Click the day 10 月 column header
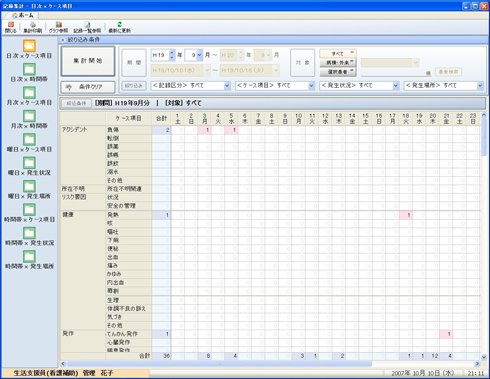This screenshot has width=490, height=379. coord(299,118)
